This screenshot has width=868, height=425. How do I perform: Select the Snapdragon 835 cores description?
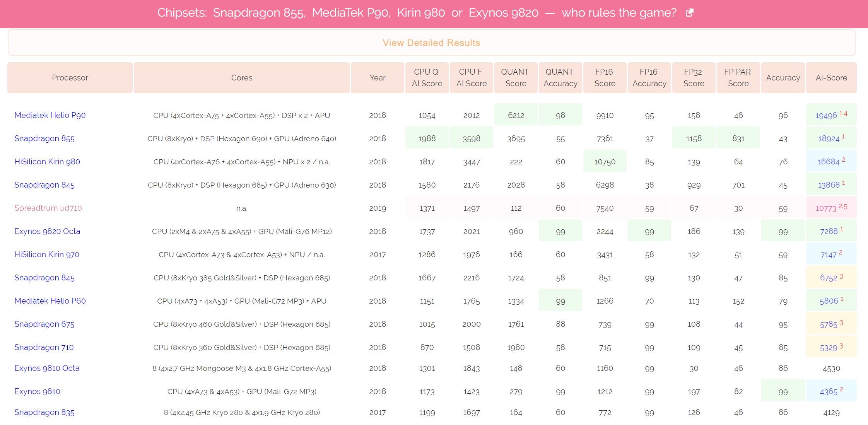(x=242, y=413)
